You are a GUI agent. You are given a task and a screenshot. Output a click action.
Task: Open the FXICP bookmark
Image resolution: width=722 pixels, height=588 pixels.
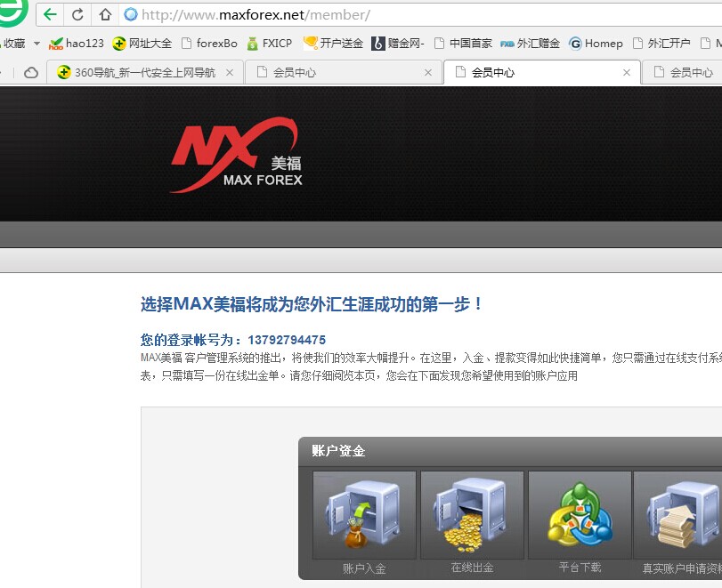coord(270,44)
